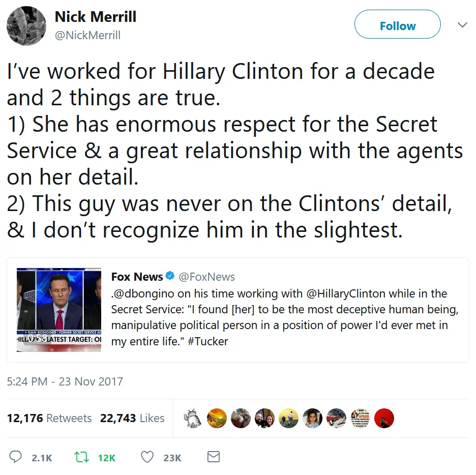Click the envelope direct message icon
Viewport: 476px width, 475px height.
click(x=214, y=457)
